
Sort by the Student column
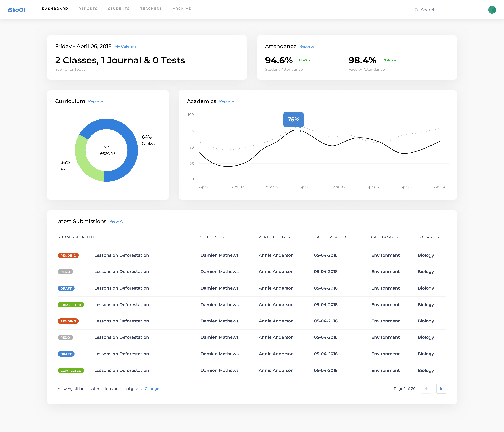coord(213,237)
